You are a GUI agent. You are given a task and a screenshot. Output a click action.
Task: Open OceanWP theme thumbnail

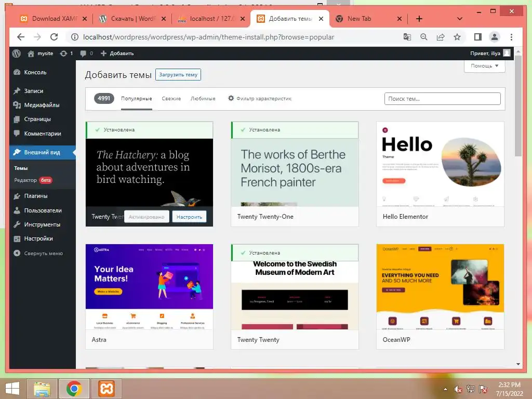pos(440,287)
